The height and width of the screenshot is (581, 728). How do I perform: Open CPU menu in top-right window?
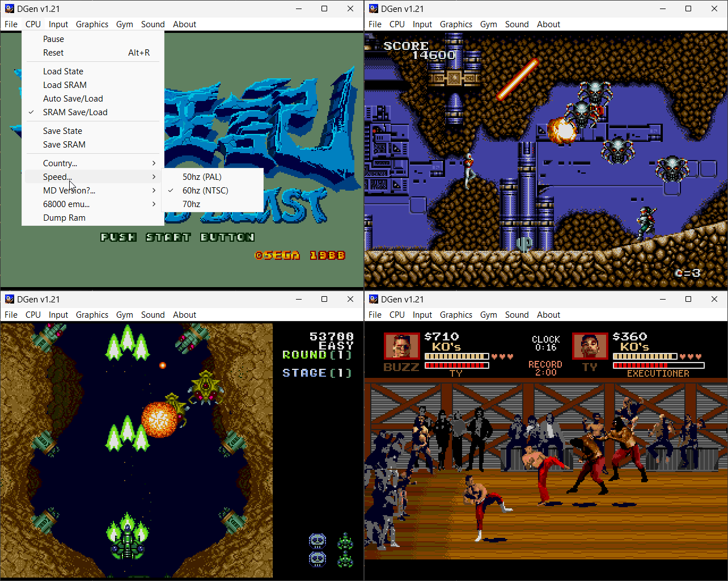[397, 24]
